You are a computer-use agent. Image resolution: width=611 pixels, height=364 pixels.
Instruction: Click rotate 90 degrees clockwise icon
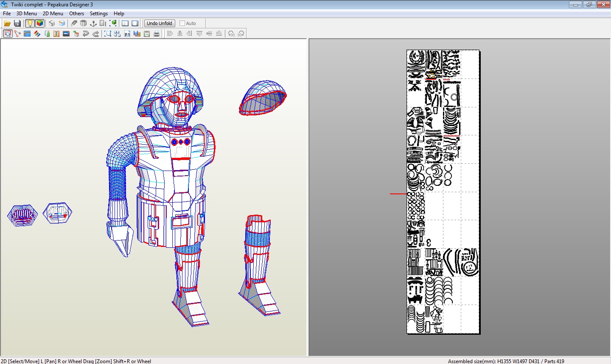(241, 34)
